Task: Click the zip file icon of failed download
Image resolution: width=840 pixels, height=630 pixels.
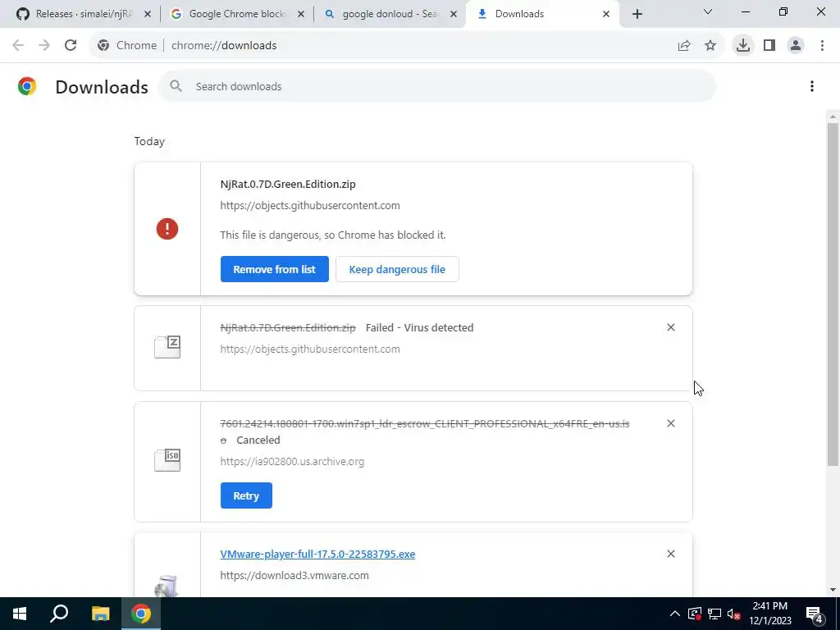Action: pyautogui.click(x=167, y=347)
